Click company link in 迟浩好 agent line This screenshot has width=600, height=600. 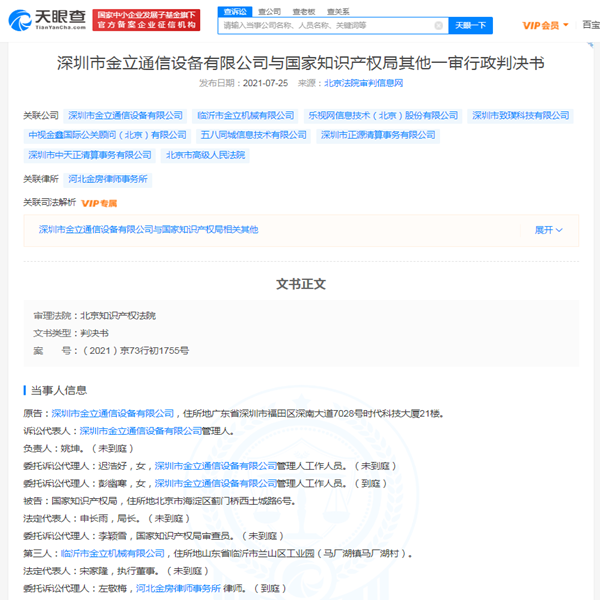click(x=216, y=466)
